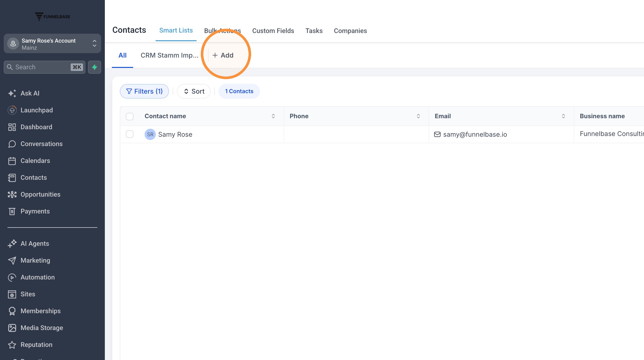Open the Sort dropdown
This screenshot has height=360, width=644.
194,91
